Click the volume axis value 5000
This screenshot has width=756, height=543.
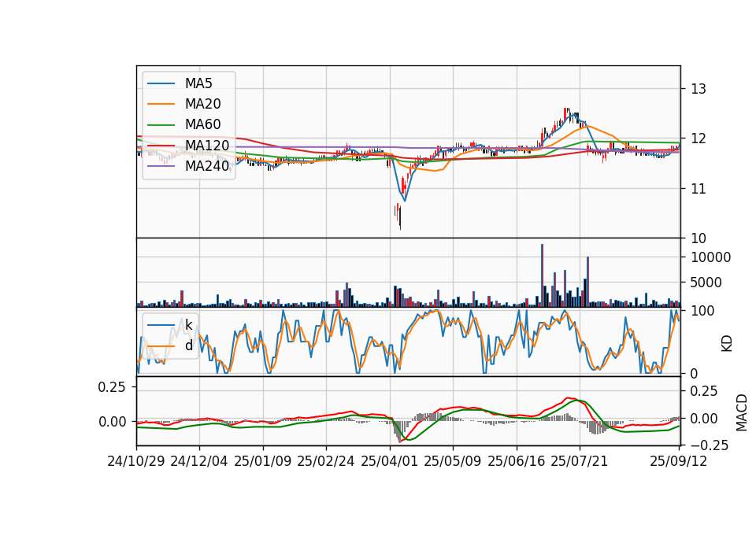[x=706, y=283]
